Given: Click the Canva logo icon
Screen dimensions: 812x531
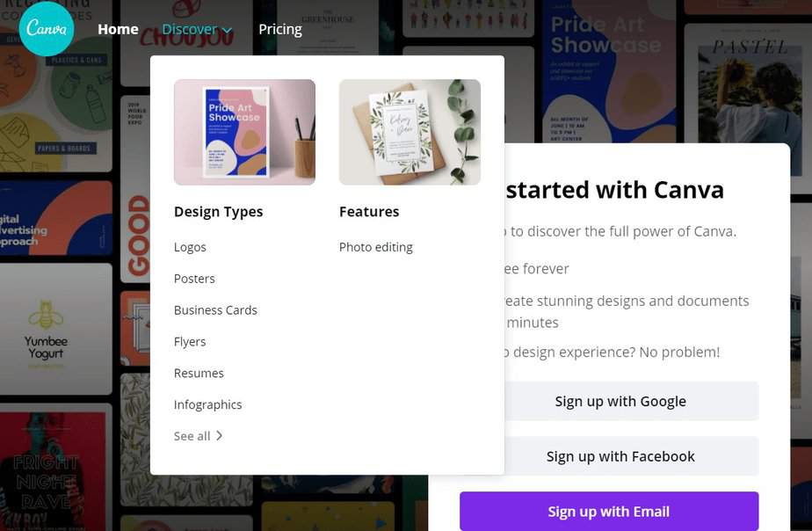Looking at the screenshot, I should [47, 28].
